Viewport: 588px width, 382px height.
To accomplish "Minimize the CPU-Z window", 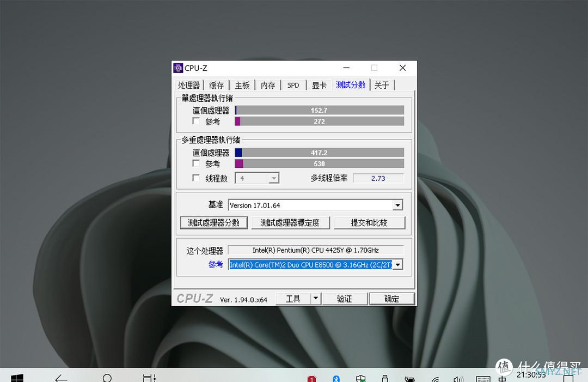I will 346,68.
